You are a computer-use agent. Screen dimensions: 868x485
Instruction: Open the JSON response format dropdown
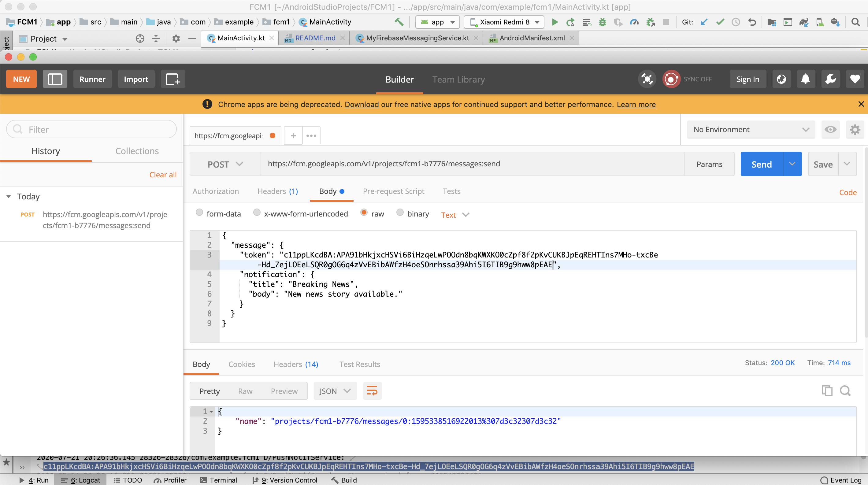coord(335,391)
